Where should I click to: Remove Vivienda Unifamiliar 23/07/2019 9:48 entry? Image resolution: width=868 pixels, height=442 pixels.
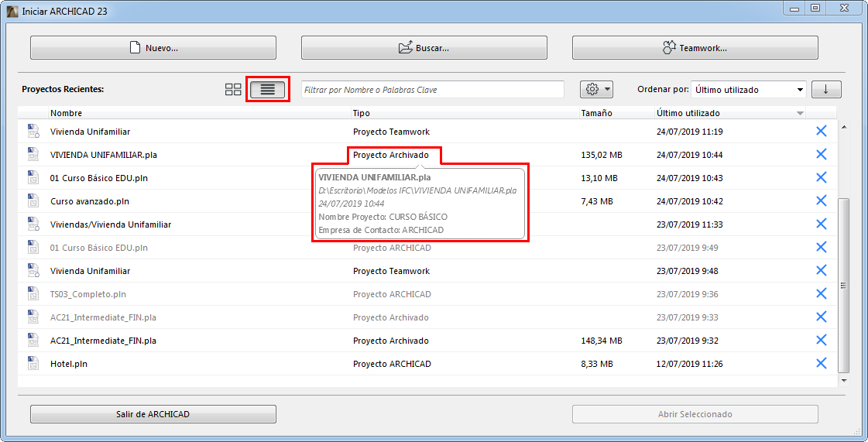click(821, 270)
